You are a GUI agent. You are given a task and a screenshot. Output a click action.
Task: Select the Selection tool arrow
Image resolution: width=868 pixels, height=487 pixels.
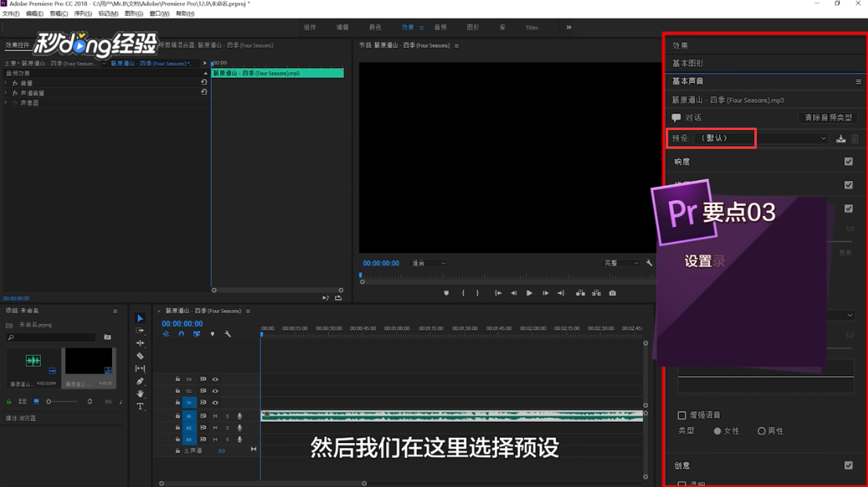pyautogui.click(x=140, y=318)
